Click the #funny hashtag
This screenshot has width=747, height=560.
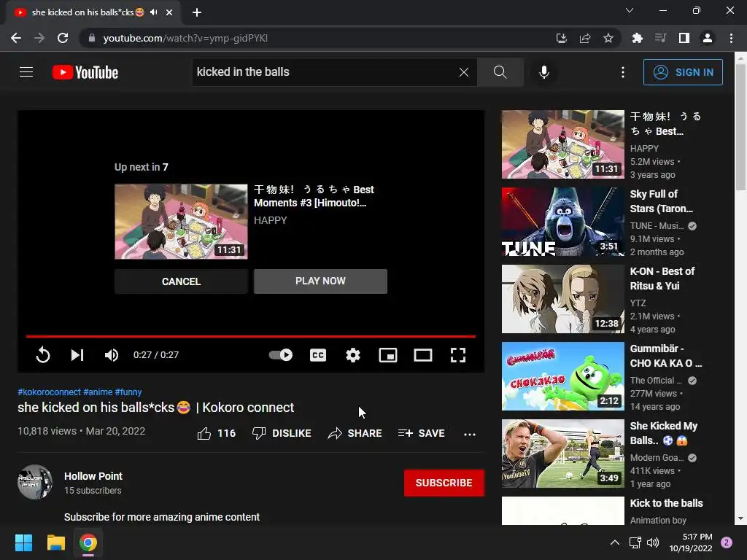click(x=128, y=392)
